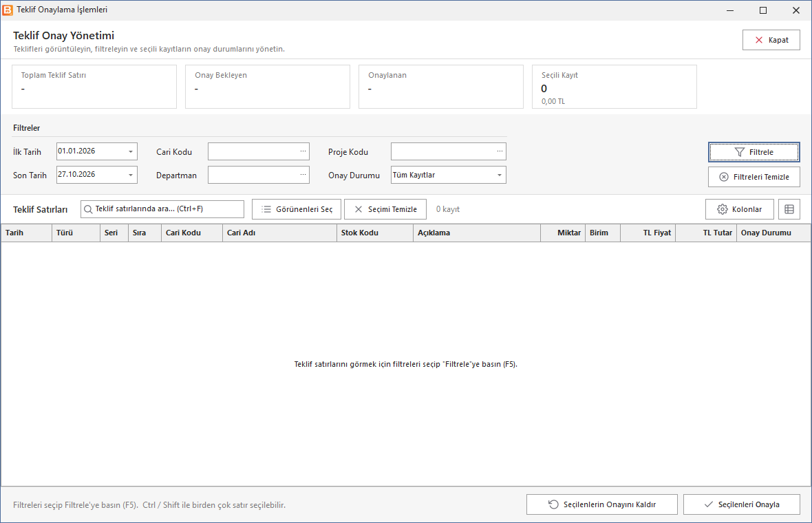Image resolution: width=812 pixels, height=523 pixels.
Task: Click the Onay Bekleyen summary card
Action: pyautogui.click(x=268, y=87)
